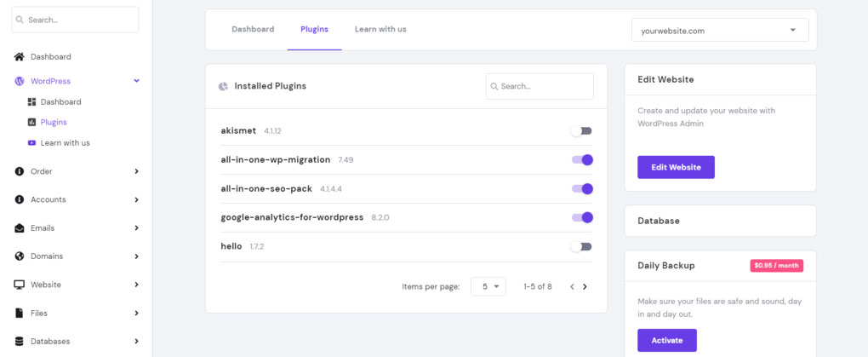Click the Learn with us video icon

(31, 143)
